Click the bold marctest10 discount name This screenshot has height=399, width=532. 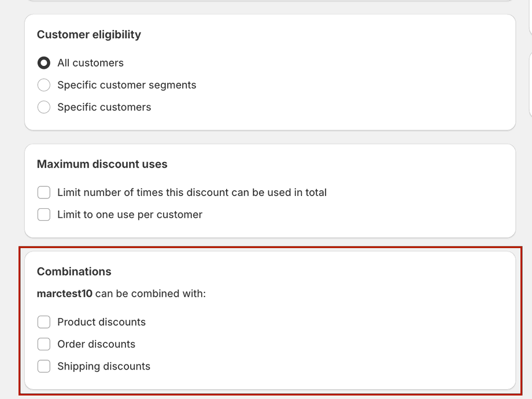(x=64, y=294)
